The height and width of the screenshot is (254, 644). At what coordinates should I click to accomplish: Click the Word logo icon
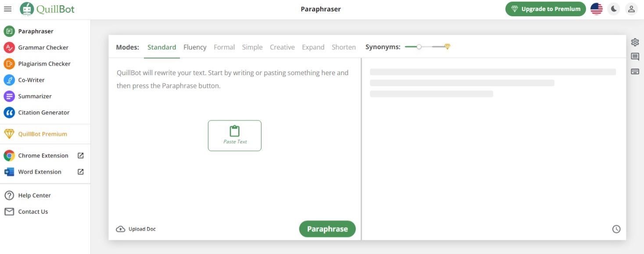9,172
